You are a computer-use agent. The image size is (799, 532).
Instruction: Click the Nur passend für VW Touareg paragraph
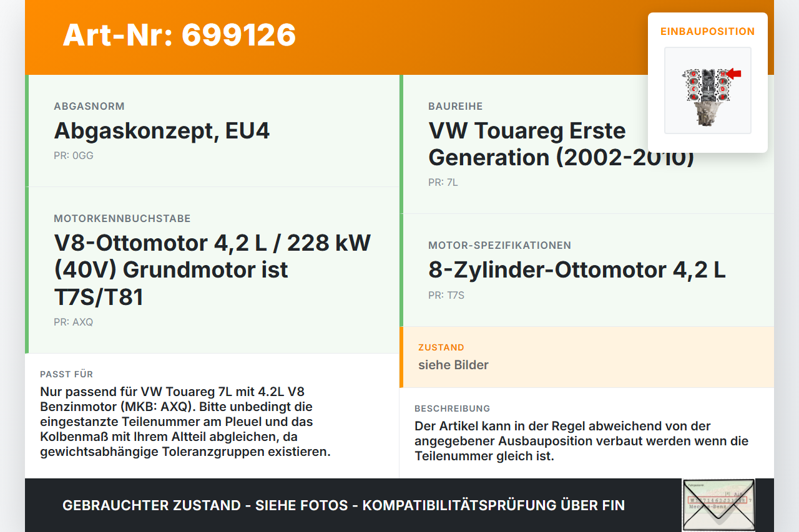185,422
